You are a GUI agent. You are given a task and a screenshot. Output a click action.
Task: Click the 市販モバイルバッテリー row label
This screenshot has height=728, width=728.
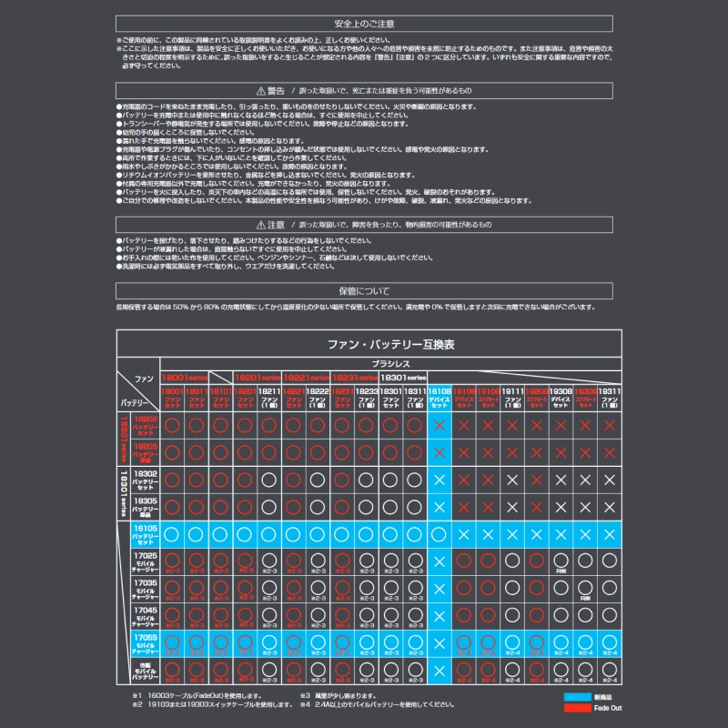click(x=146, y=671)
